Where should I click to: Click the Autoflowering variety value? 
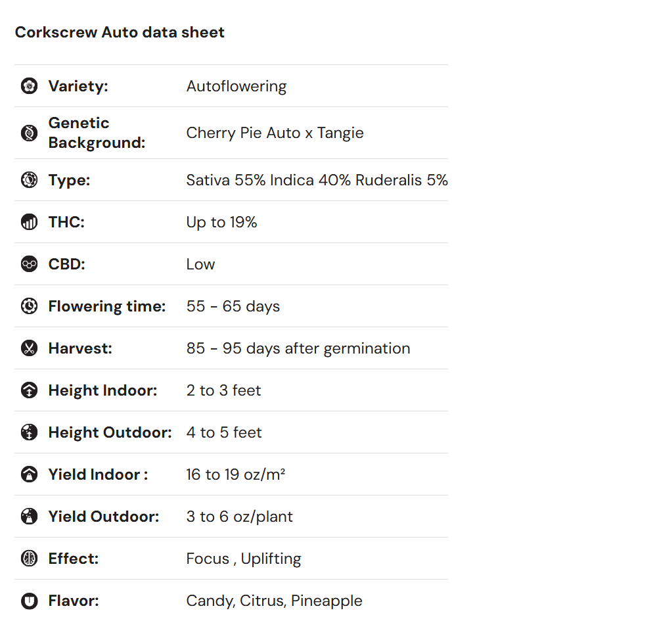pyautogui.click(x=237, y=86)
